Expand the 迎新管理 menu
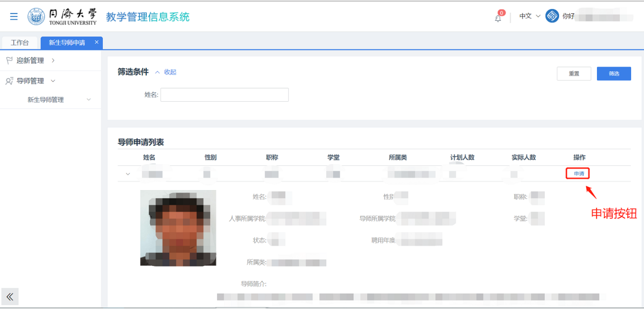 tap(36, 60)
